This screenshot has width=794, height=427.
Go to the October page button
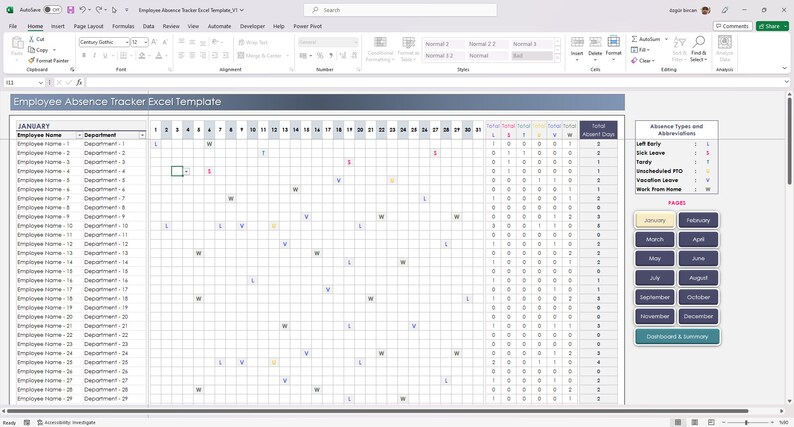click(698, 297)
